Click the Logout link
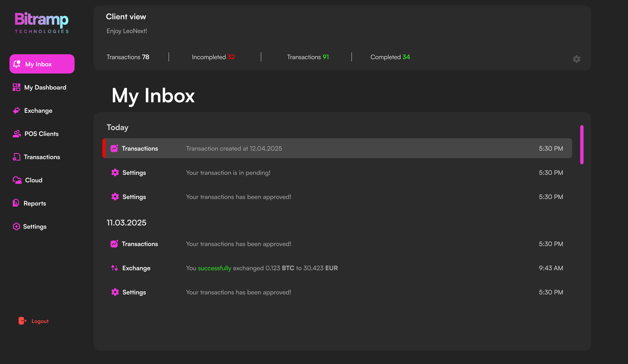Viewport: 628px width, 364px height. [x=40, y=321]
